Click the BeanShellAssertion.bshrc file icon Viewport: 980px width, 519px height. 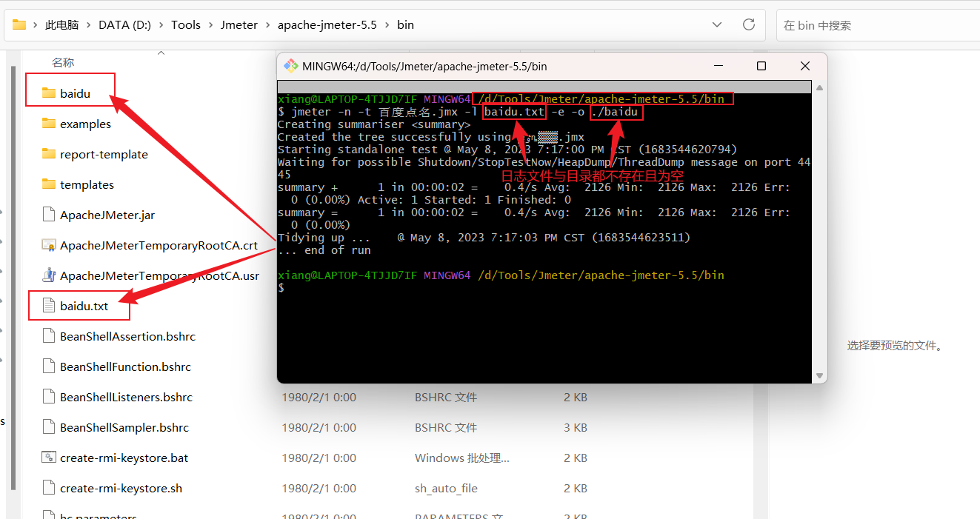click(x=49, y=336)
